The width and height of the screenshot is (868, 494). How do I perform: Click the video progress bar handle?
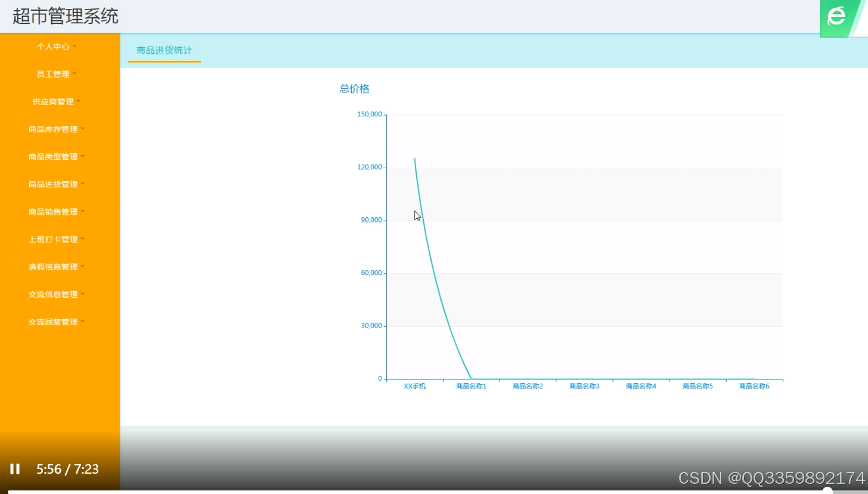827,491
